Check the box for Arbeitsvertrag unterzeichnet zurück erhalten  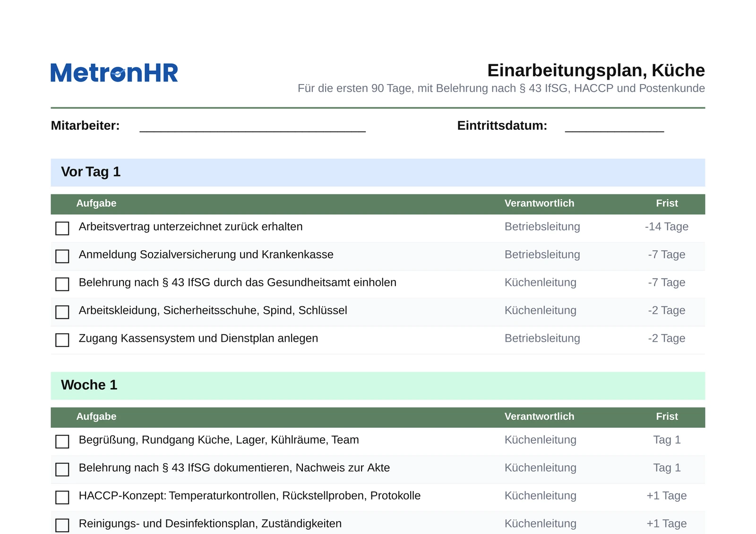pyautogui.click(x=62, y=229)
